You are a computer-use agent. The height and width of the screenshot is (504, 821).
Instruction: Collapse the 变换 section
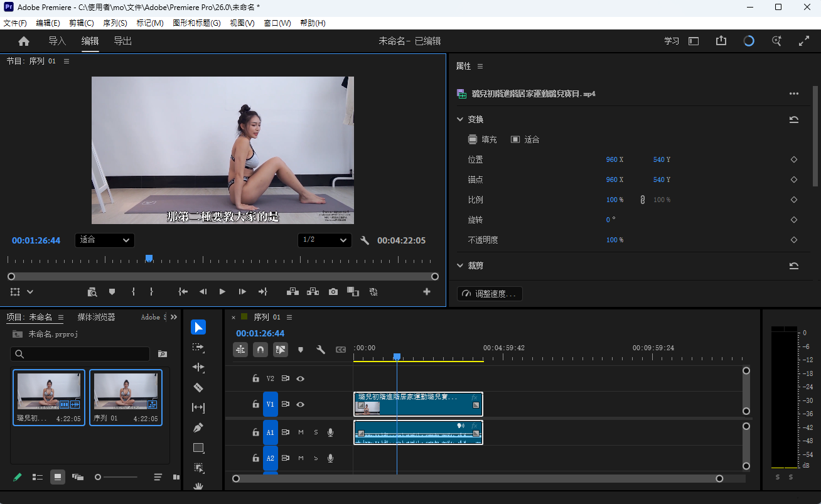459,119
